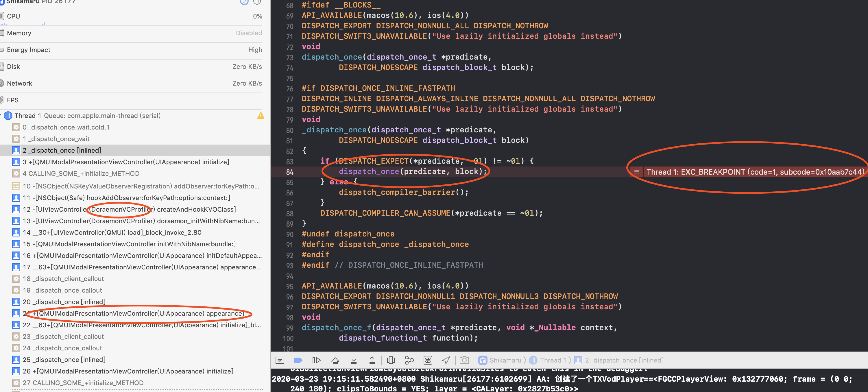
Task: Click the icon of frame 10 addObserver row
Action: (16, 186)
